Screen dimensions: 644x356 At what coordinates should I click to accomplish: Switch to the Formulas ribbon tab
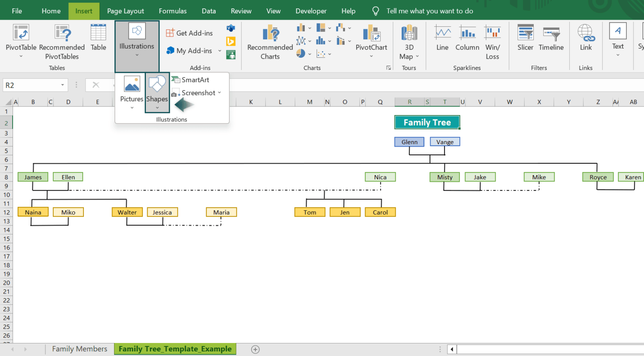click(x=172, y=11)
